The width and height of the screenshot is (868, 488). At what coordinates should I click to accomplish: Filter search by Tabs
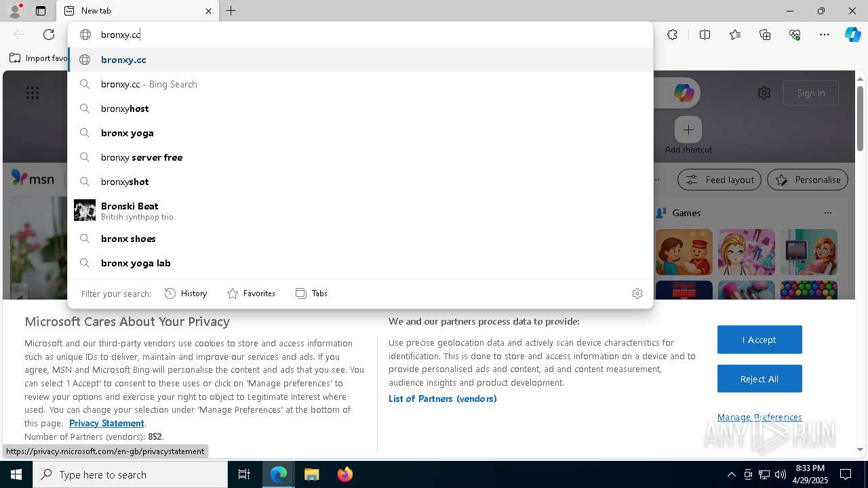click(312, 293)
